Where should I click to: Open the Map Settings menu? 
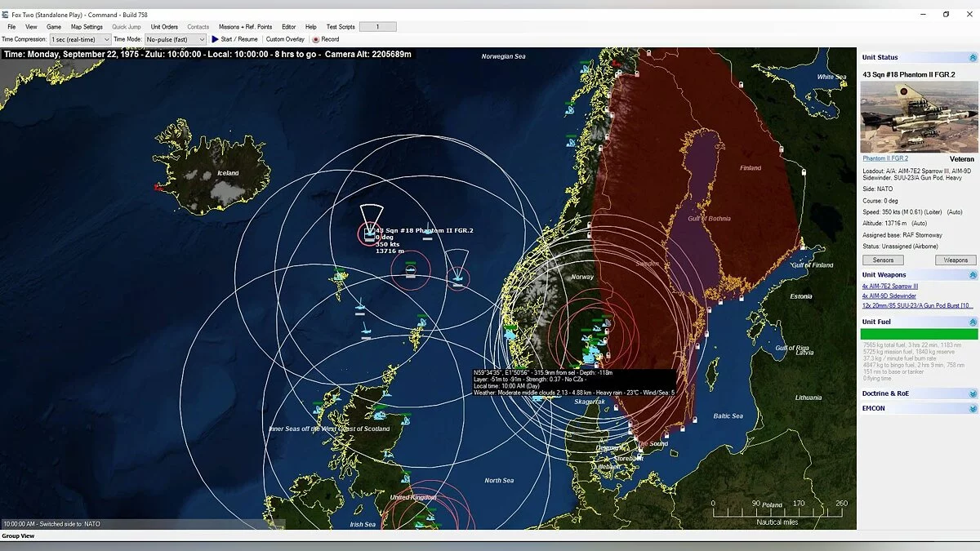[x=86, y=26]
